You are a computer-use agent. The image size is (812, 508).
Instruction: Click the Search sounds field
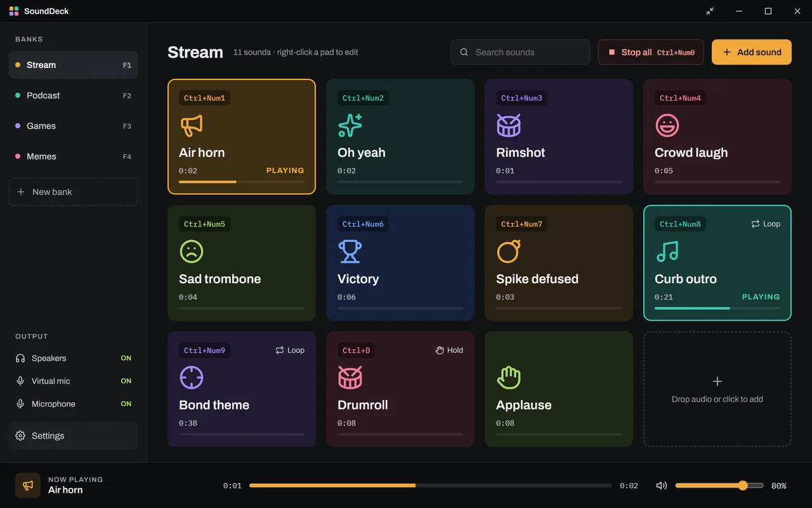(x=520, y=52)
